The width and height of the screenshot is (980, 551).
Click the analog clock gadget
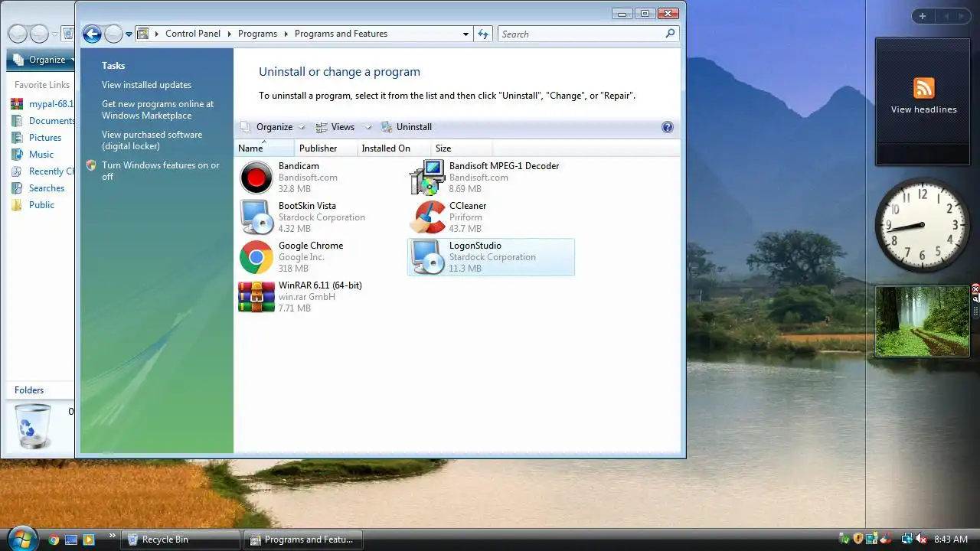pos(922,225)
